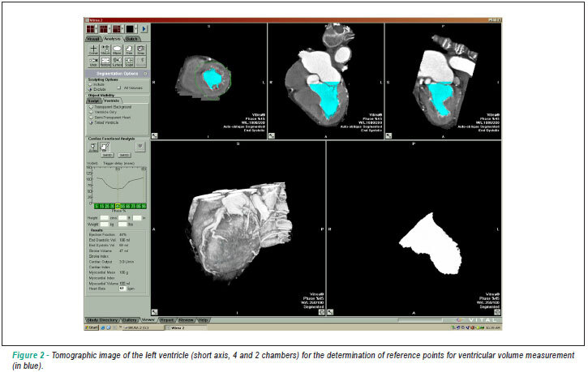
Task: Click the Ejection Fraction result value
Action: click(122, 234)
